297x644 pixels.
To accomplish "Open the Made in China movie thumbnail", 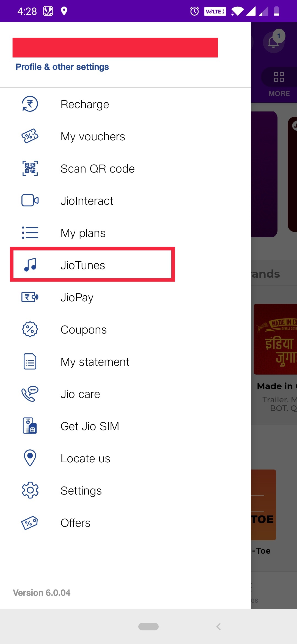I will click(275, 339).
